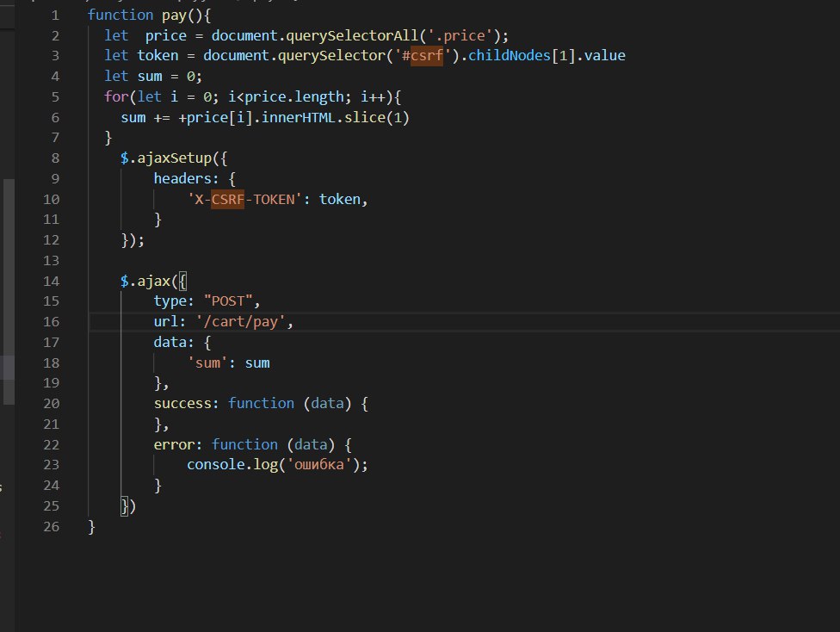The image size is (840, 632).
Task: Click 'console.log' on line 23
Action: pyautogui.click(x=232, y=465)
